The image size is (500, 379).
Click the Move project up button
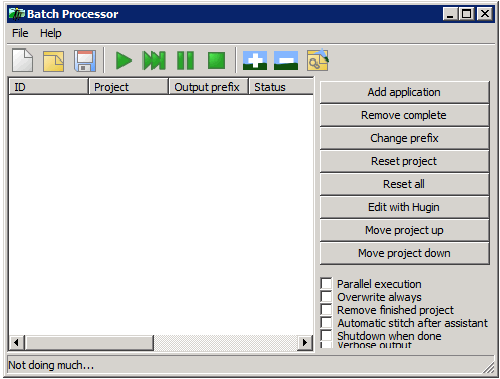point(404,230)
